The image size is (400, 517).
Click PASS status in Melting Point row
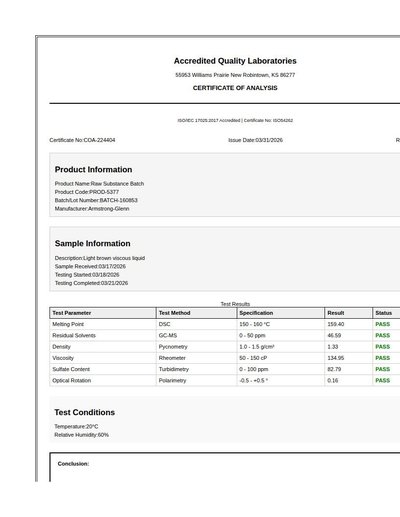pyautogui.click(x=382, y=324)
